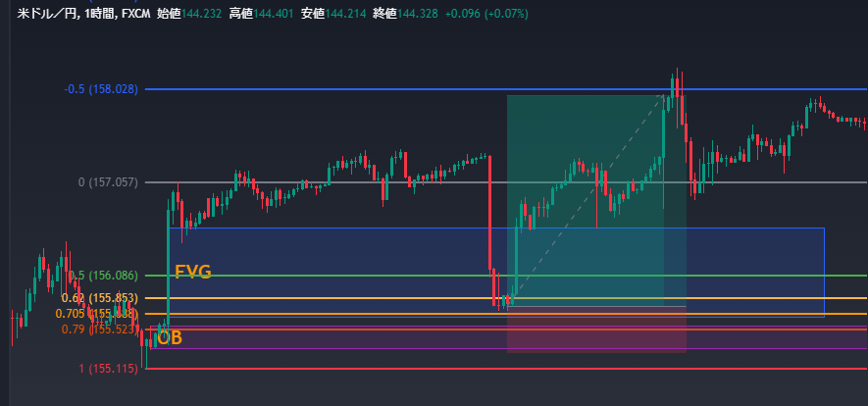Click the 安値 low price value
This screenshot has width=868, height=406.
[x=347, y=15]
